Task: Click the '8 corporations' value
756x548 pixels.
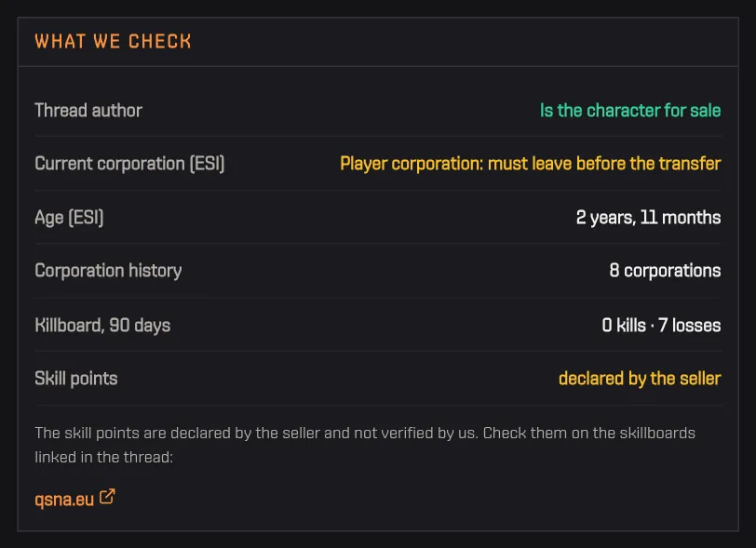Action: [665, 271]
